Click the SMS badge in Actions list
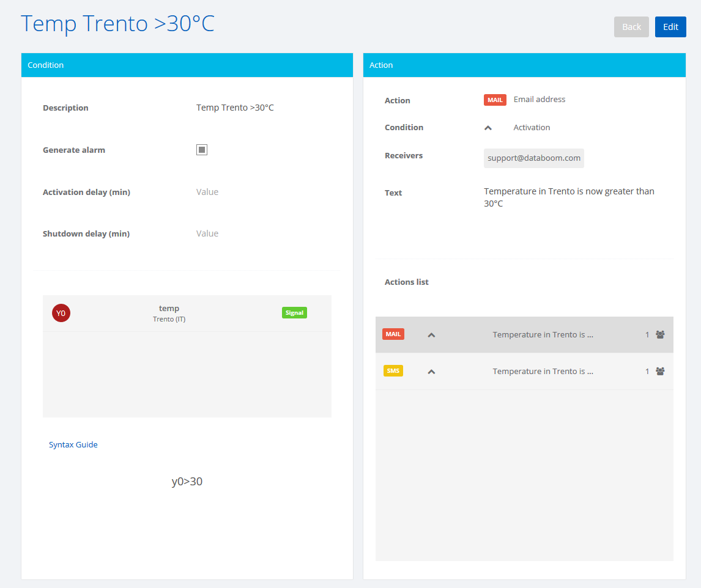701x588 pixels. pyautogui.click(x=393, y=371)
